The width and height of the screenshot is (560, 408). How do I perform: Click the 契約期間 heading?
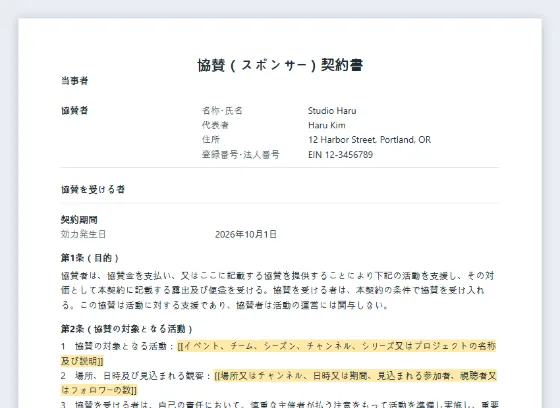pos(79,220)
